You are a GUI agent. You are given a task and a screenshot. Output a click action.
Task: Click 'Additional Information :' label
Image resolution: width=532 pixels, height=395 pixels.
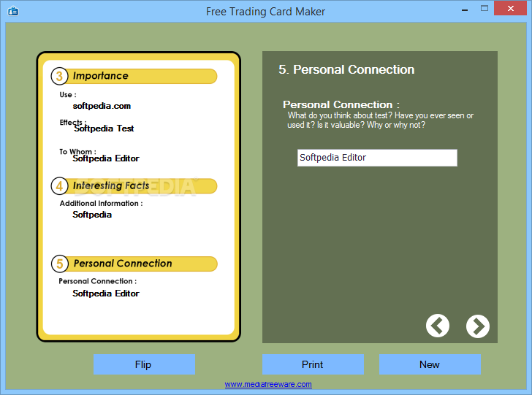coord(101,203)
